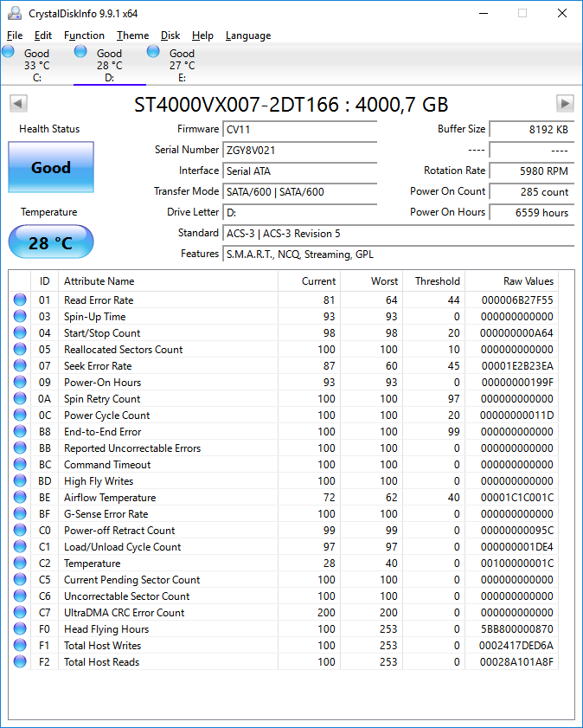The height and width of the screenshot is (728, 583).
Task: Click status orb for Power-On Hours row
Action: click(20, 382)
